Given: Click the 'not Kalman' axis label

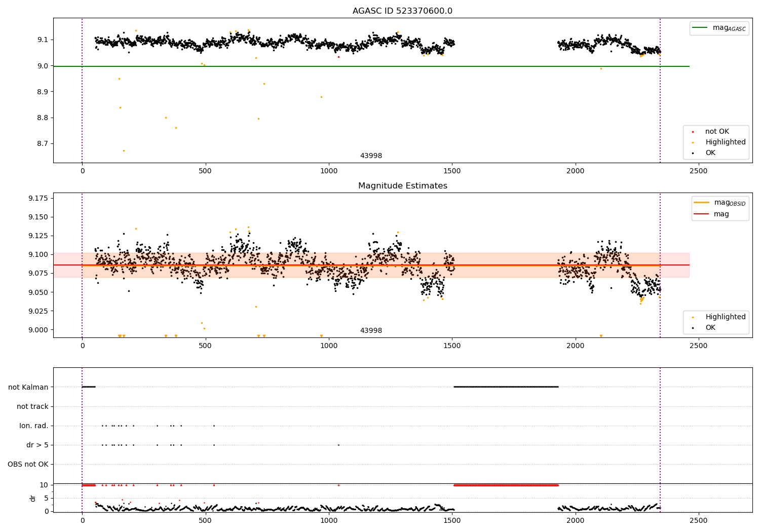Looking at the screenshot, I should [28, 387].
